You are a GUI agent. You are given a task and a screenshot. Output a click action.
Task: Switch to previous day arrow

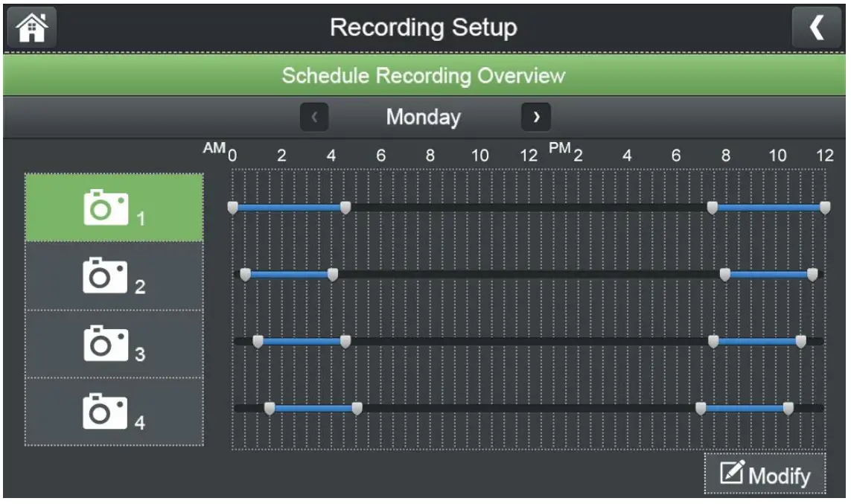tap(314, 118)
